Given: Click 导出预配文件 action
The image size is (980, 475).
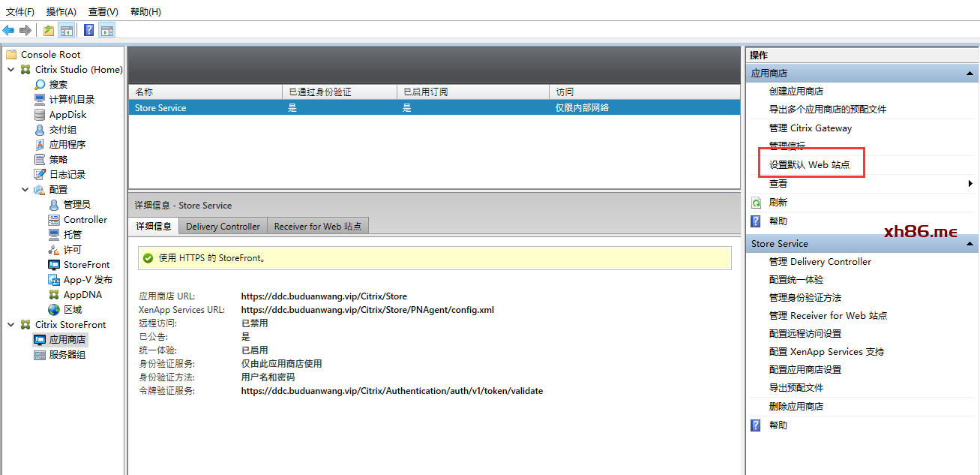Looking at the screenshot, I should [x=796, y=388].
